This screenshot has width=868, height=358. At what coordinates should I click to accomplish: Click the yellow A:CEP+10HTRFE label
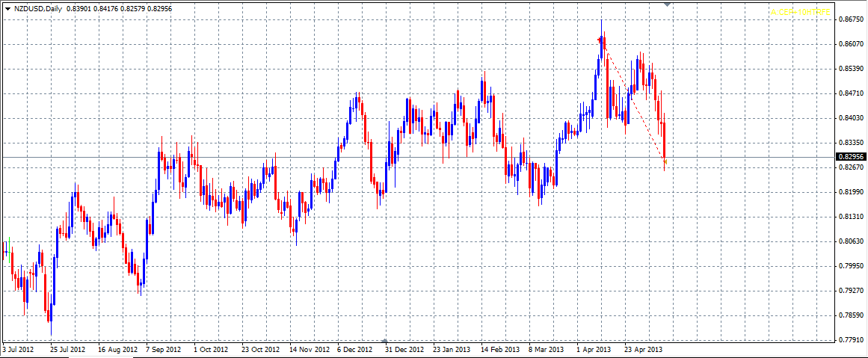pyautogui.click(x=800, y=12)
